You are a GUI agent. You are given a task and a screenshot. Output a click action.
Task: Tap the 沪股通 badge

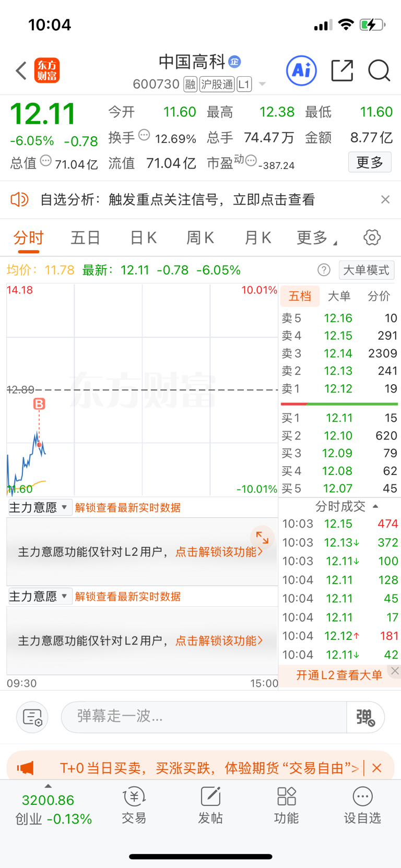point(217,85)
